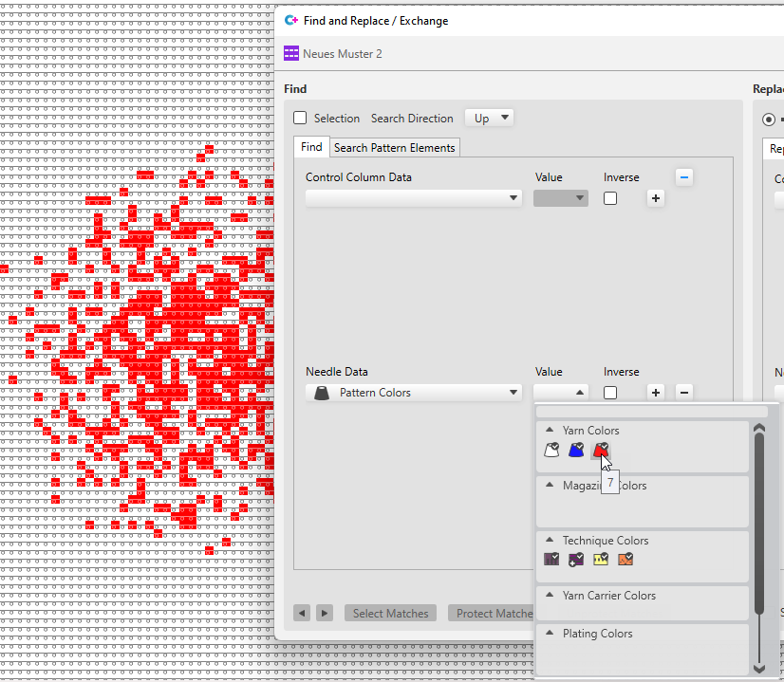
Task: Enable the Selection checkbox
Action: click(x=300, y=119)
